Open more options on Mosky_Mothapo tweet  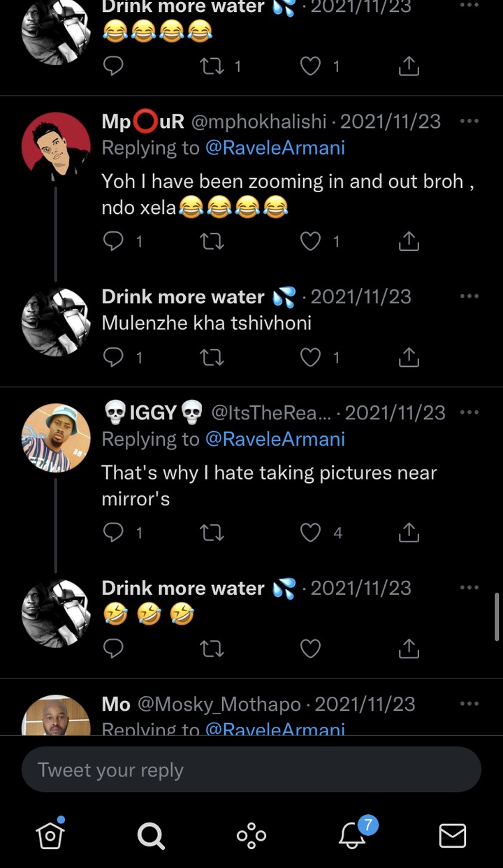click(x=469, y=704)
